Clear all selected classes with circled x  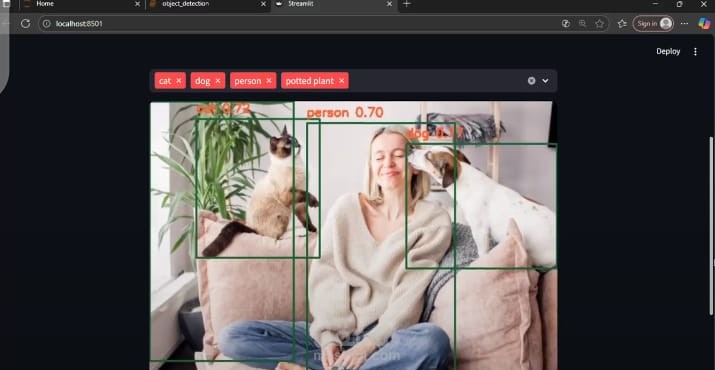point(531,81)
